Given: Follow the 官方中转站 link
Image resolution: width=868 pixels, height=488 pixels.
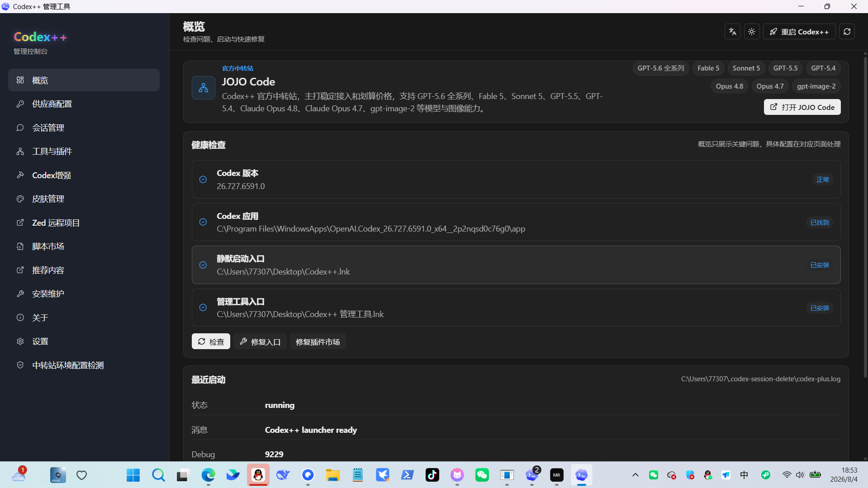Looking at the screenshot, I should (x=237, y=68).
